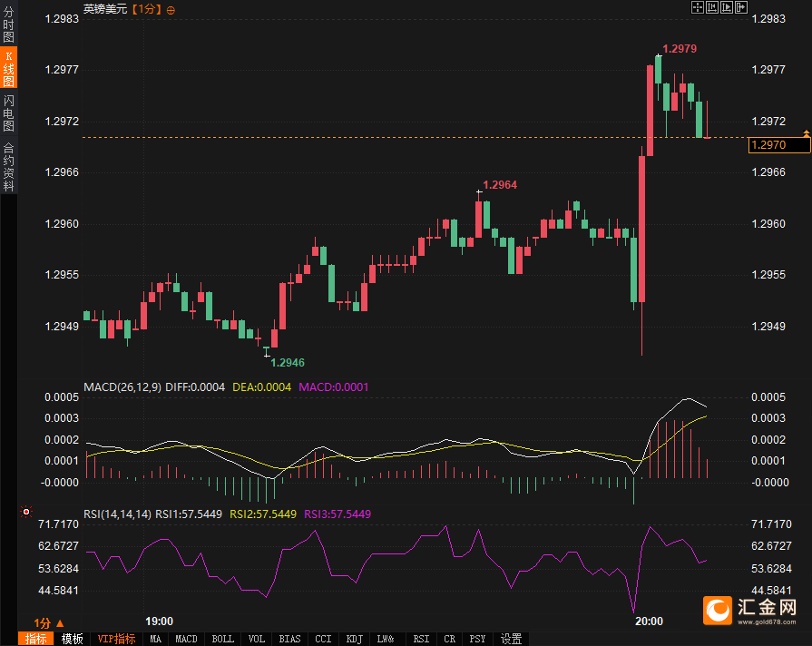Click the 【1分】 period label in title
812x646 pixels.
[x=146, y=9]
